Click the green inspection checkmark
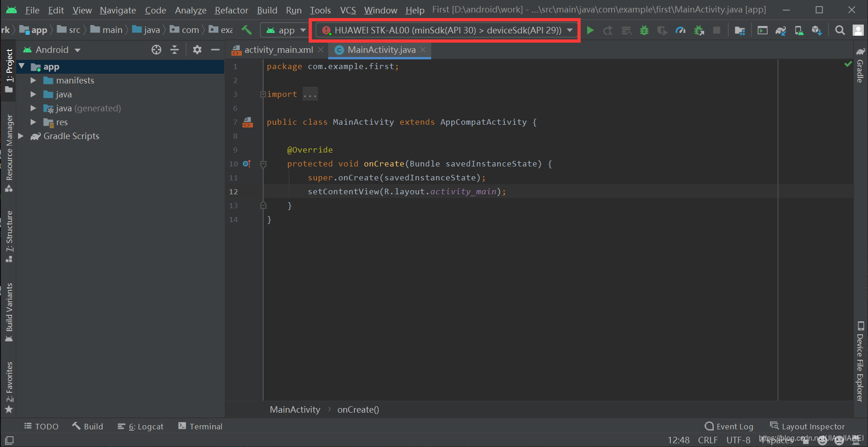868x447 pixels. (x=848, y=64)
